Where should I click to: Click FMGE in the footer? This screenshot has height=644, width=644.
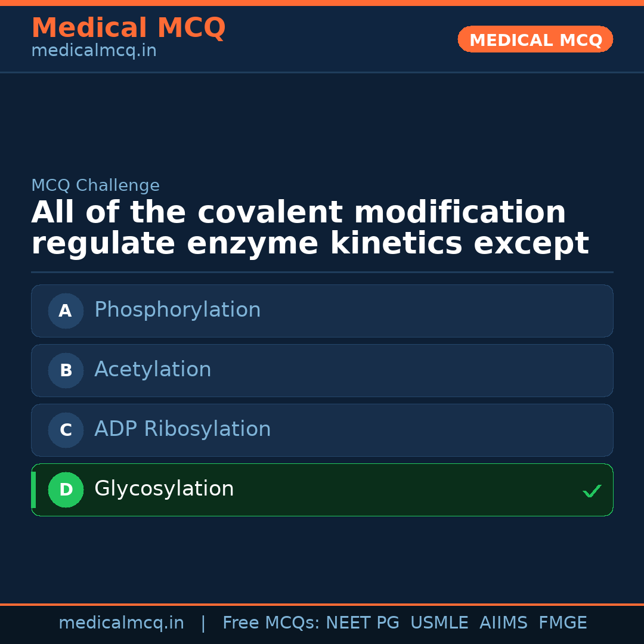(x=562, y=623)
